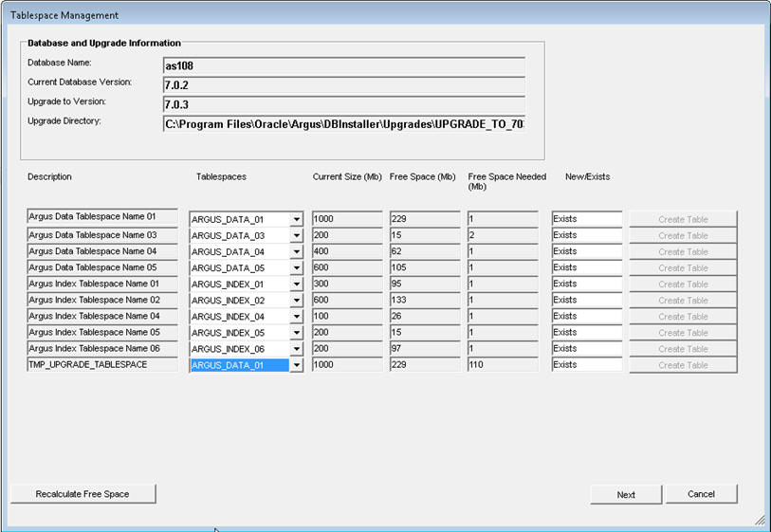Click the Tablespace Management title bar
This screenshot has width=771, height=532.
pos(385,15)
